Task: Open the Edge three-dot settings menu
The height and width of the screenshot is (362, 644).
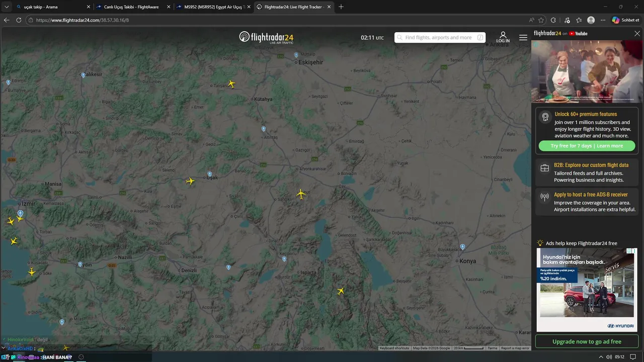Action: coord(603,20)
